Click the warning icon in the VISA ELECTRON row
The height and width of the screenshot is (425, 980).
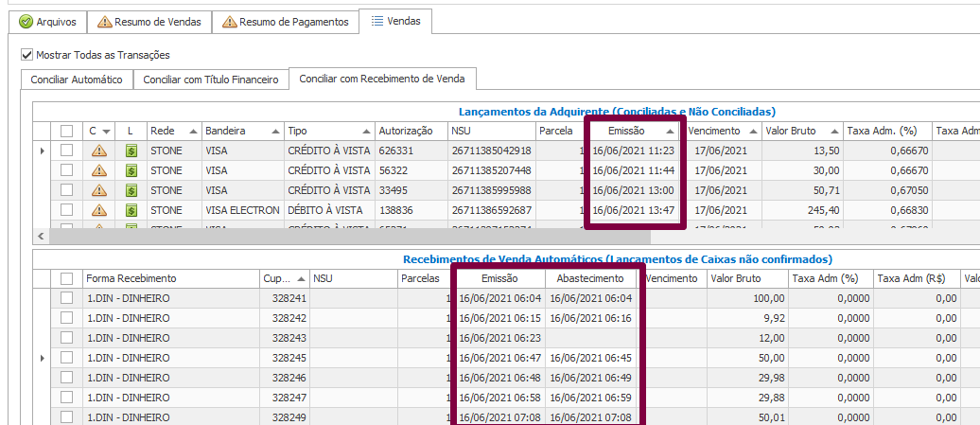pos(99,210)
